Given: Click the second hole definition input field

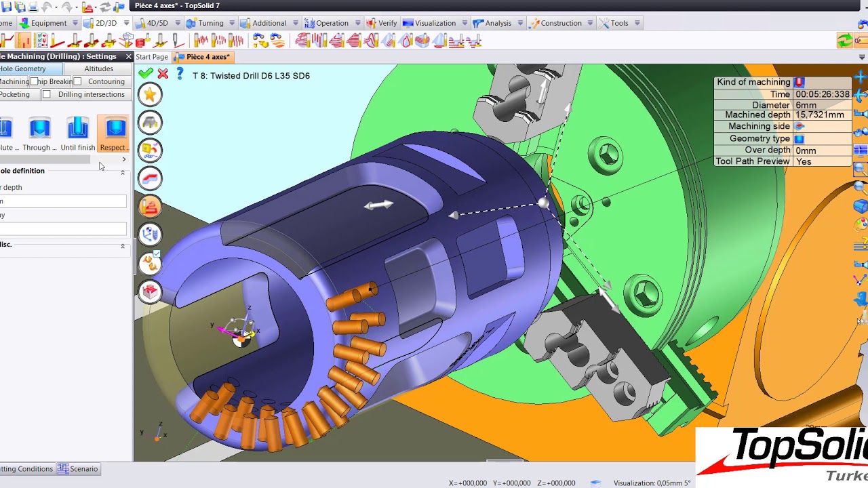Looking at the screenshot, I should coord(63,229).
